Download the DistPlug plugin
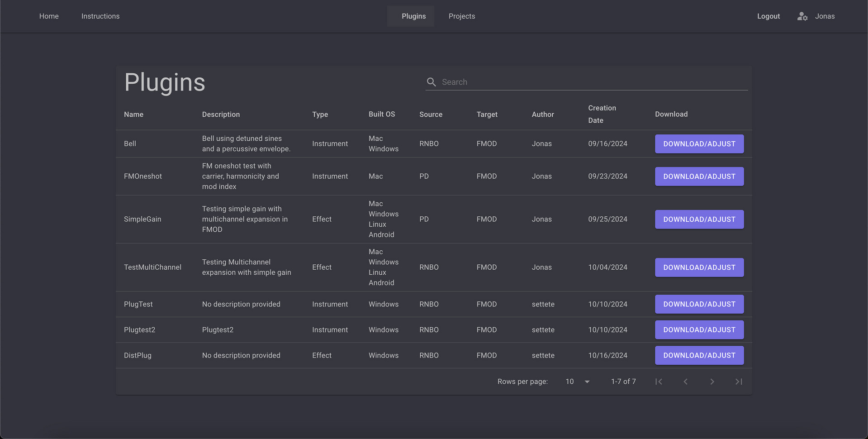Viewport: 868px width, 439px height. [699, 355]
